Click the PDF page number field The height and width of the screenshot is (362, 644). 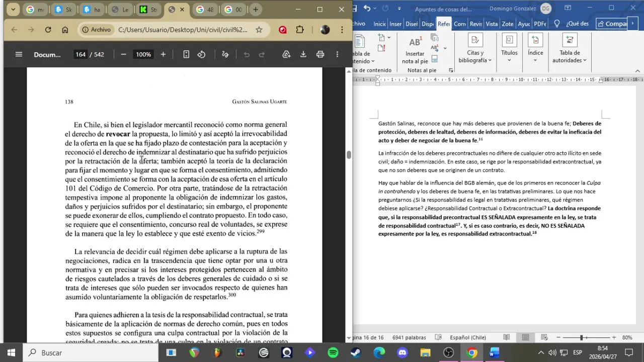(x=80, y=54)
